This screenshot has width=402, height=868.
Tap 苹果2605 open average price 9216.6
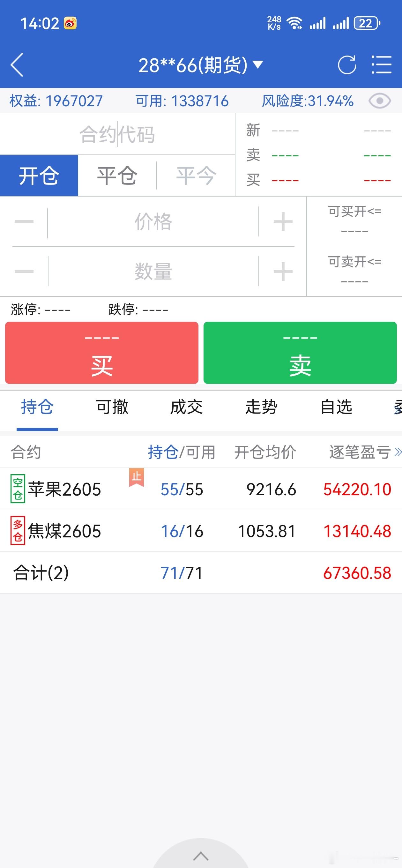[x=271, y=489]
